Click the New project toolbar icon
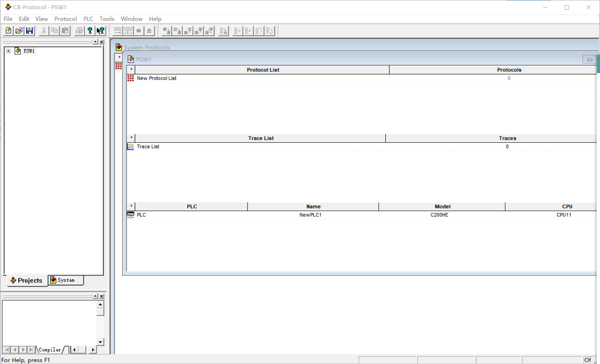Viewport: 600px width, 364px height. [x=8, y=31]
